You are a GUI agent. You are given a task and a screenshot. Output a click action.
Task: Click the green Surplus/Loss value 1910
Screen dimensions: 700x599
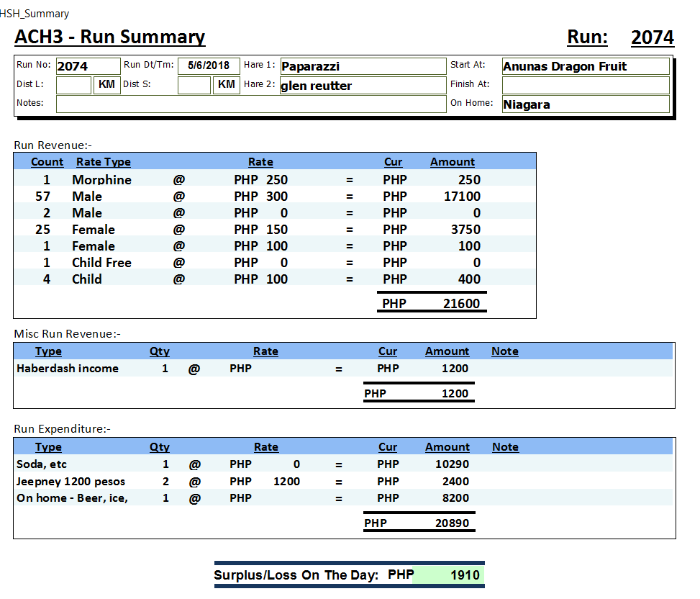click(464, 575)
